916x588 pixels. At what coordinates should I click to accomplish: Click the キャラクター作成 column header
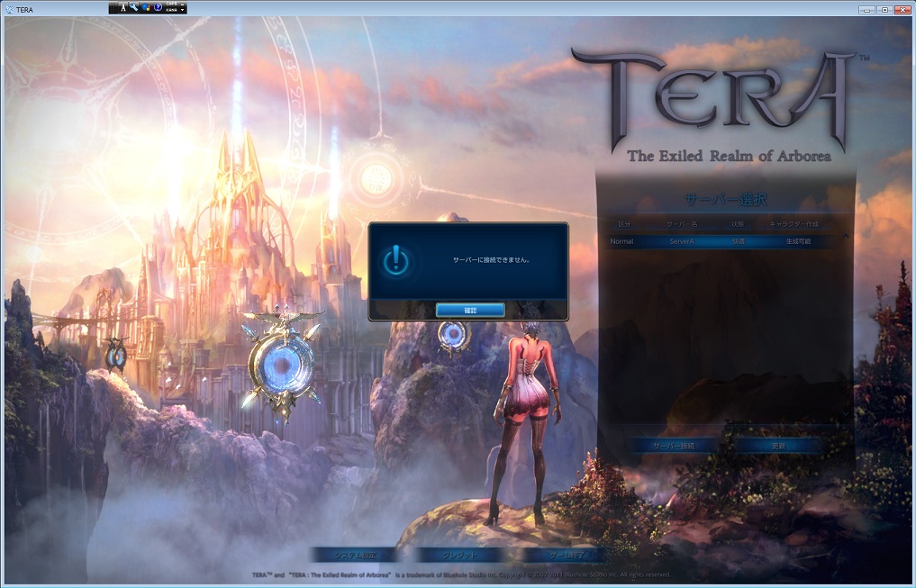click(794, 224)
